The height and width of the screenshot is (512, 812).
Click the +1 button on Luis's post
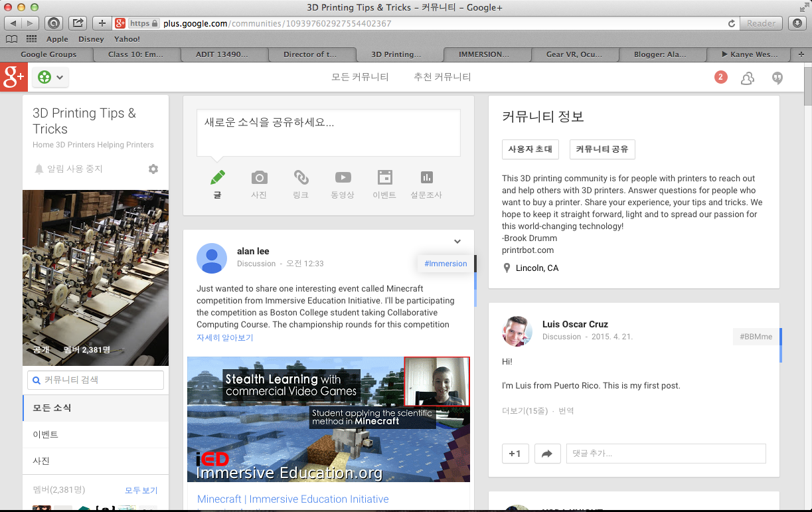point(515,454)
